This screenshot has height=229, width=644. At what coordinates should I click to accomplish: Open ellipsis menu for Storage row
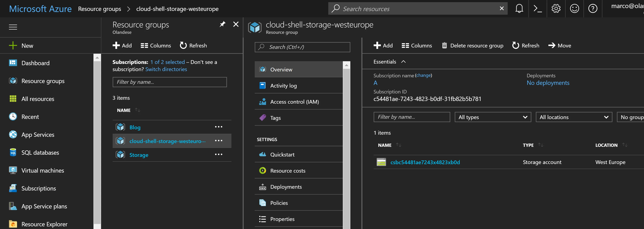click(x=218, y=154)
